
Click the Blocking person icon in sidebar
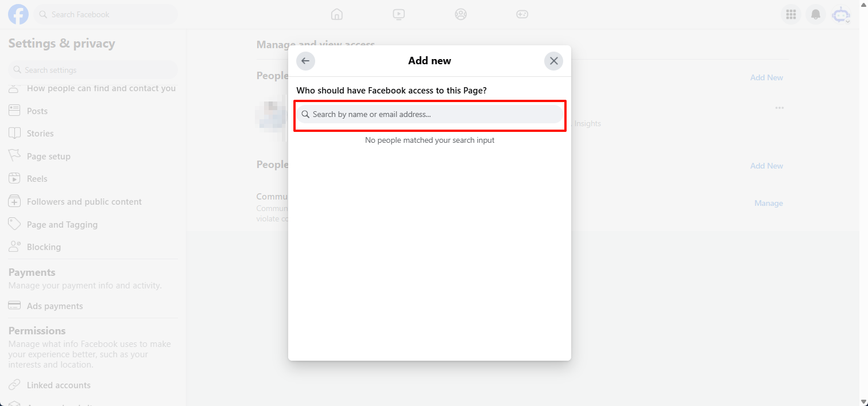pos(15,247)
